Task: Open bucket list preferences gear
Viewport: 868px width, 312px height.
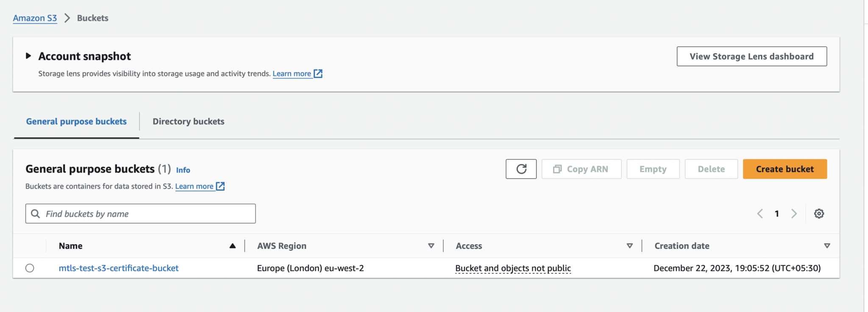Action: tap(819, 213)
